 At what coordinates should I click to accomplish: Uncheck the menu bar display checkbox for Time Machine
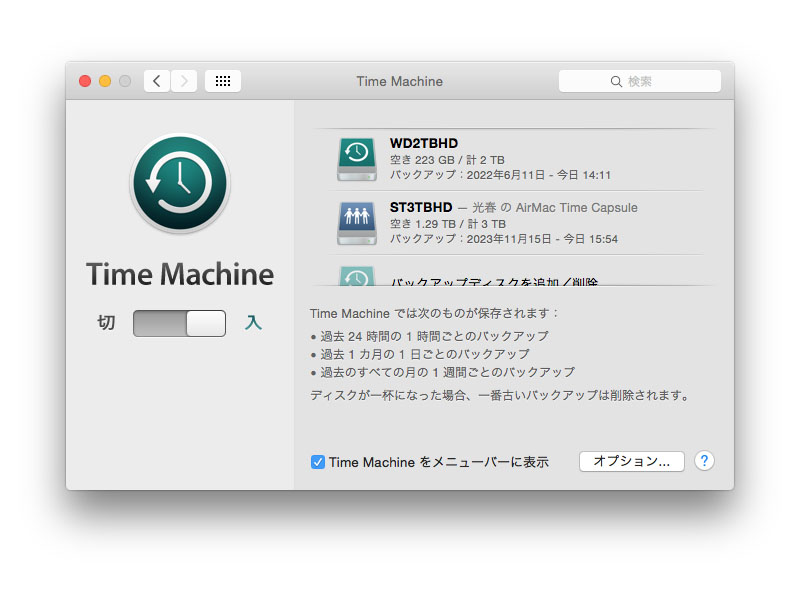click(x=317, y=462)
